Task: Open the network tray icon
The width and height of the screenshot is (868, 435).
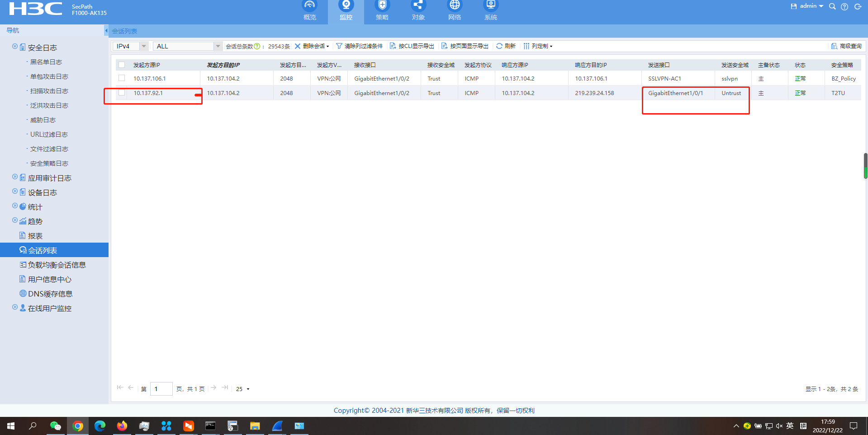Action: 768,426
